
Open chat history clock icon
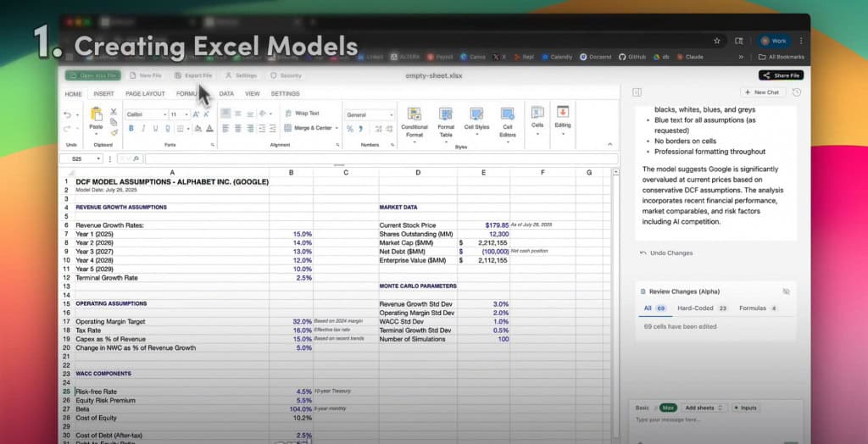797,92
